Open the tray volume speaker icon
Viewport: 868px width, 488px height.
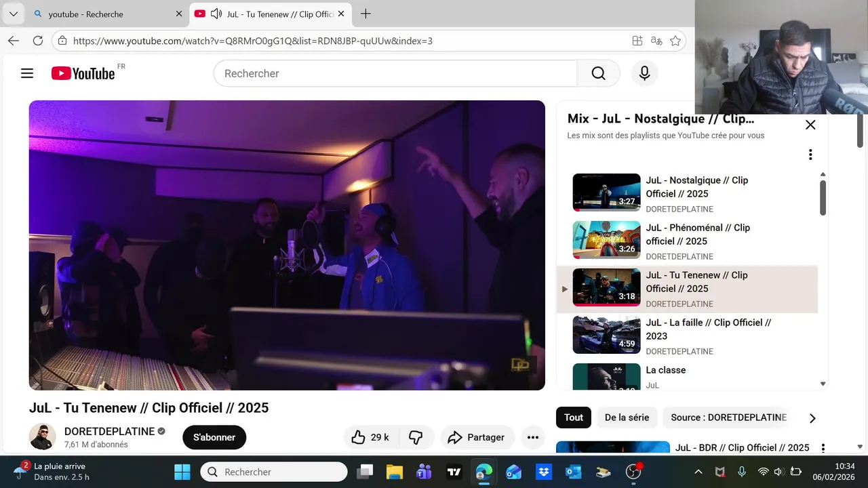click(778, 472)
